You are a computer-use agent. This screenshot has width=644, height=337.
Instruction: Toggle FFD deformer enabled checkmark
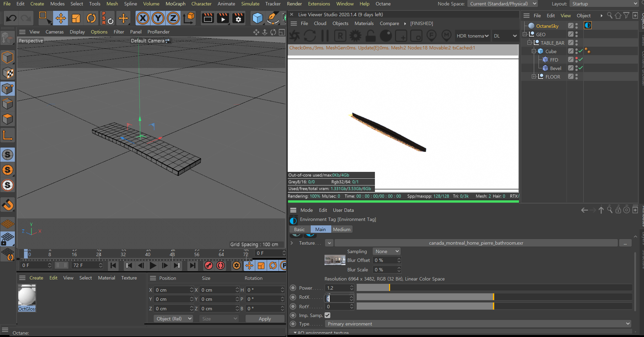coord(581,60)
